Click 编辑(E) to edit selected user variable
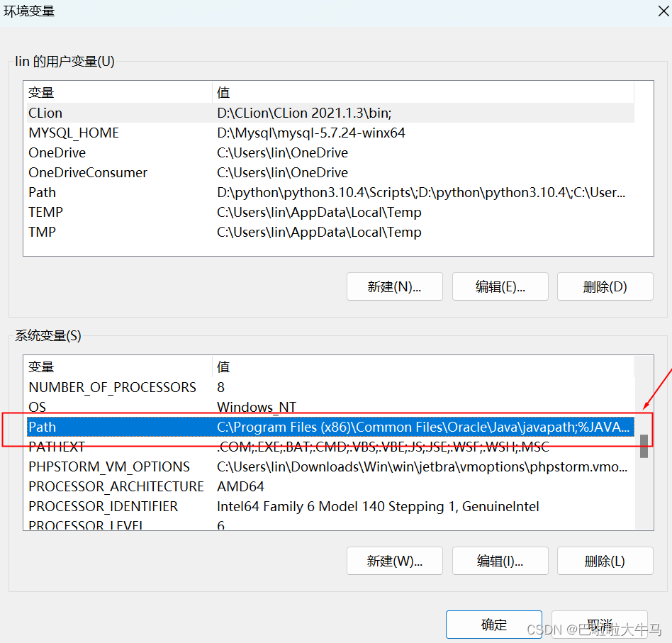 (x=500, y=286)
